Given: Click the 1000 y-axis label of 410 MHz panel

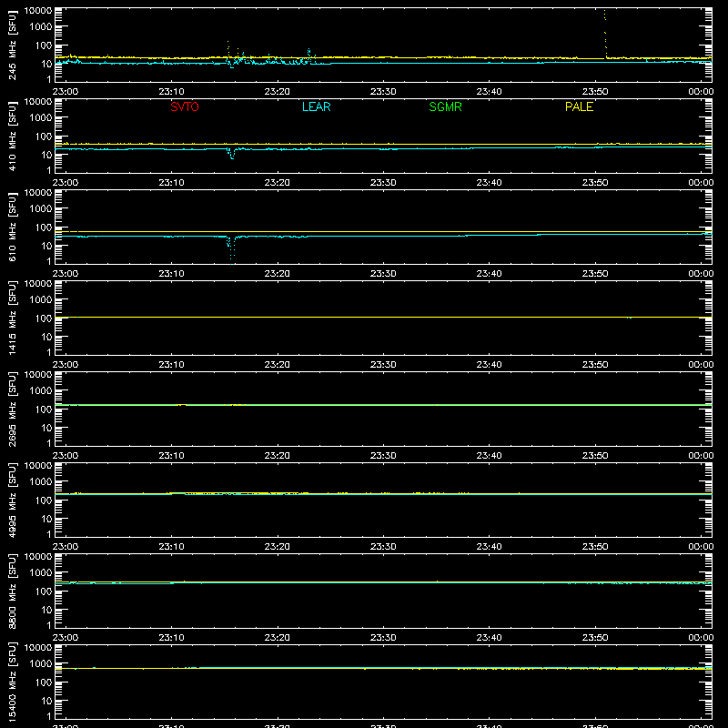Looking at the screenshot, I should [40, 118].
